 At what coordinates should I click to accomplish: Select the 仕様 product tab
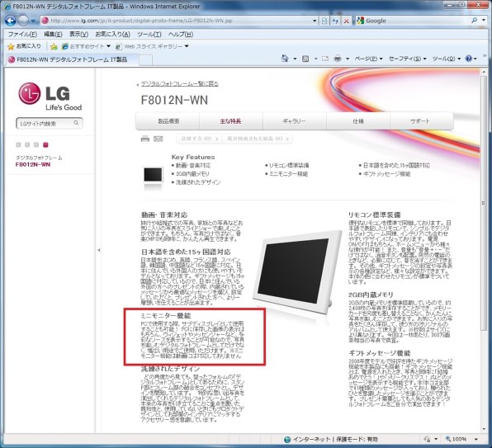(x=358, y=121)
